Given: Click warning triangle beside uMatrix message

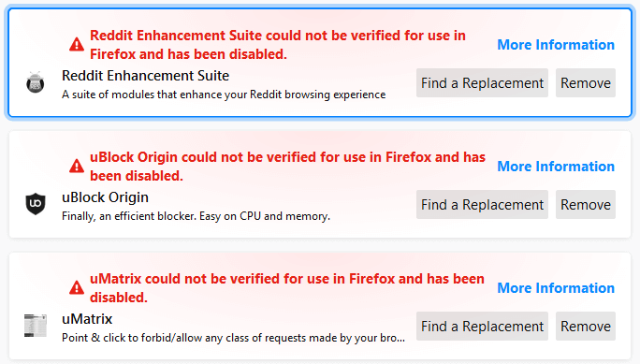Looking at the screenshot, I should click(77, 287).
